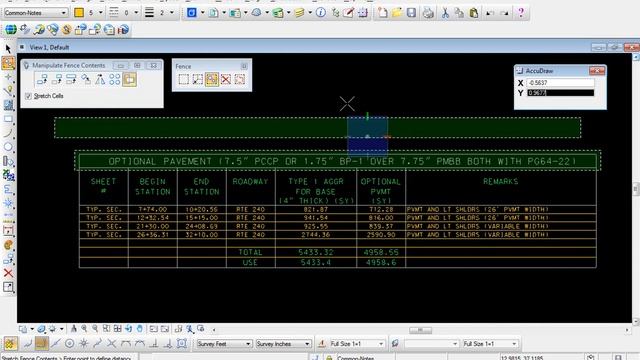This screenshot has height=360, width=640.
Task: Toggle the AccuSnap button in snap bar
Action: 11,344
